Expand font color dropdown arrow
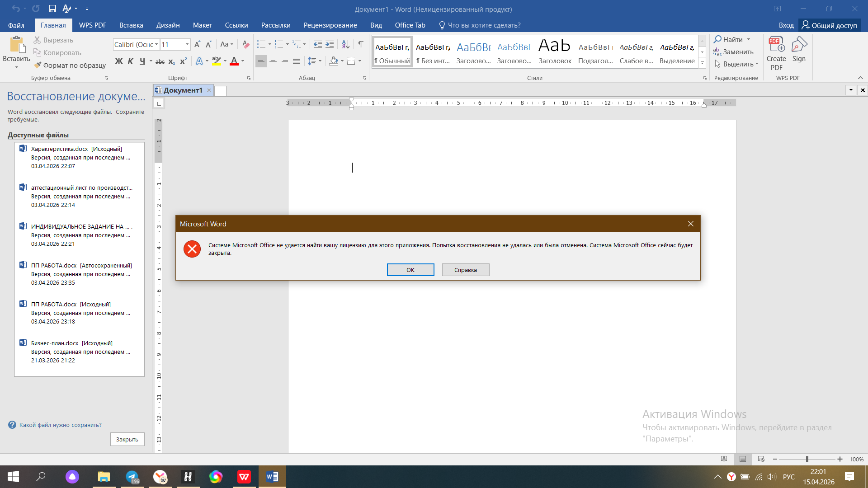This screenshot has height=488, width=868. (x=243, y=61)
